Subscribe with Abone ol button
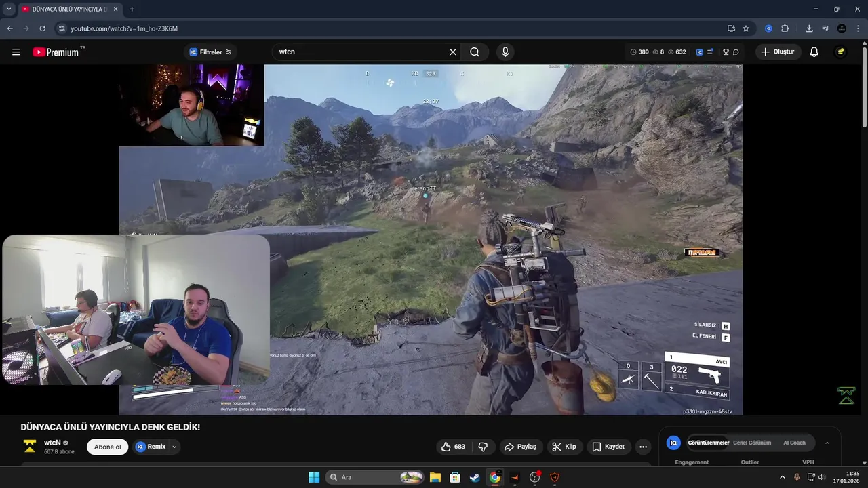The width and height of the screenshot is (868, 488). click(x=107, y=447)
